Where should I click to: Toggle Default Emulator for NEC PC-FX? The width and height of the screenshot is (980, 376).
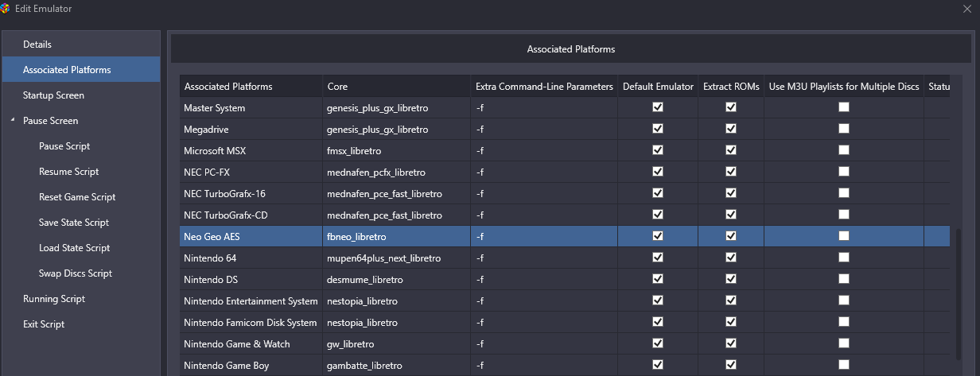click(658, 172)
